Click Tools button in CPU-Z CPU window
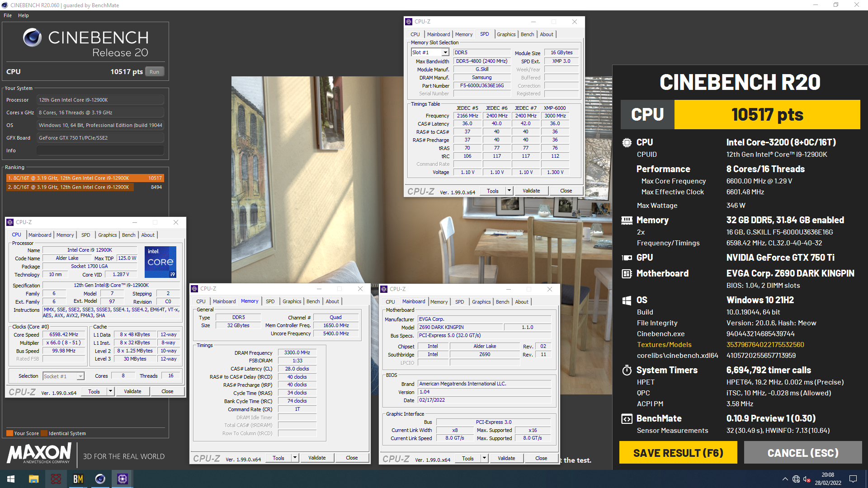This screenshot has height=488, width=868. (x=94, y=391)
